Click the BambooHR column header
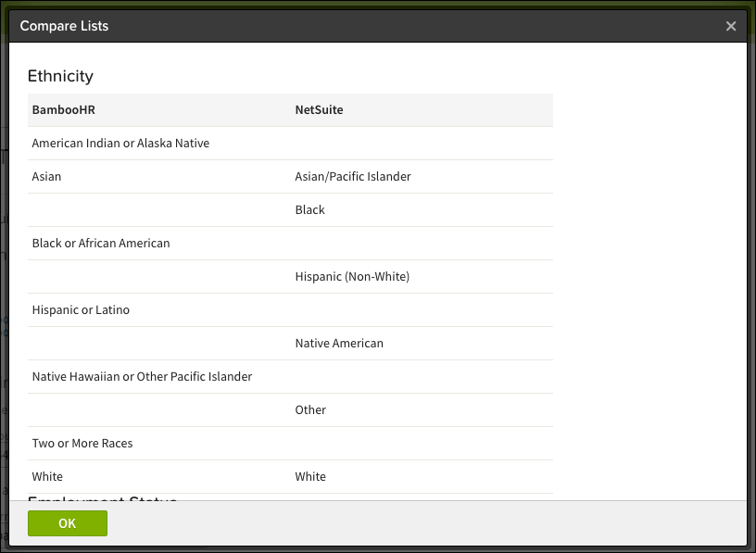Image resolution: width=756 pixels, height=553 pixels. pyautogui.click(x=64, y=110)
